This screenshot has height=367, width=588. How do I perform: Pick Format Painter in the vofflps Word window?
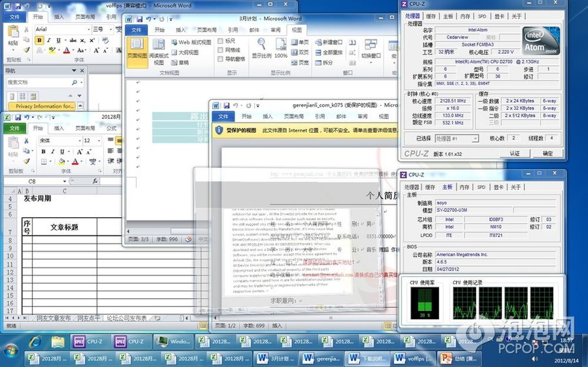pyautogui.click(x=26, y=50)
